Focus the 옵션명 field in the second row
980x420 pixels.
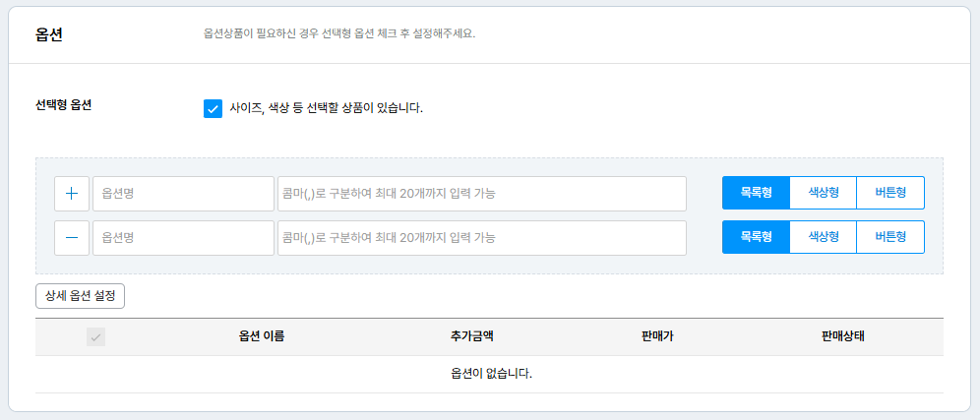[x=183, y=237]
